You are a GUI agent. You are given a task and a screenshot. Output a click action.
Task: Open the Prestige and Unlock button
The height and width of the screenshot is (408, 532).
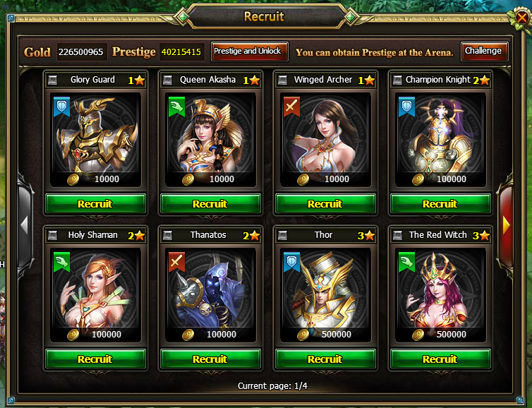pyautogui.click(x=250, y=52)
